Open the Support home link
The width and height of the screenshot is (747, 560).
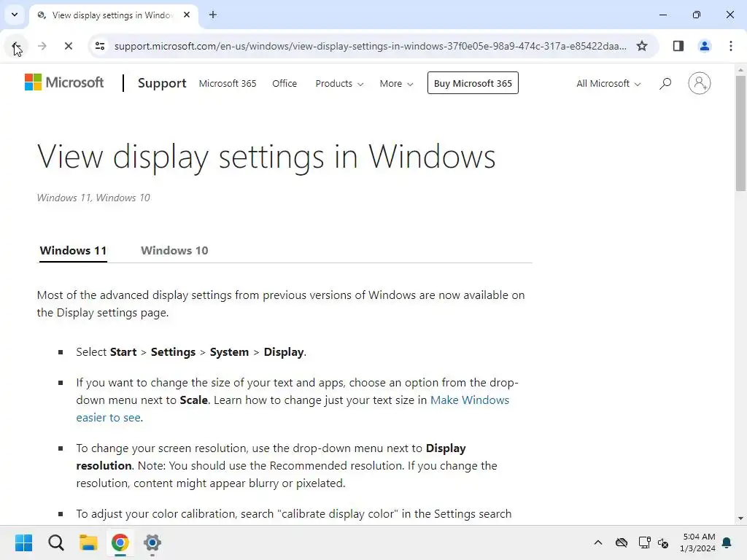pos(162,83)
